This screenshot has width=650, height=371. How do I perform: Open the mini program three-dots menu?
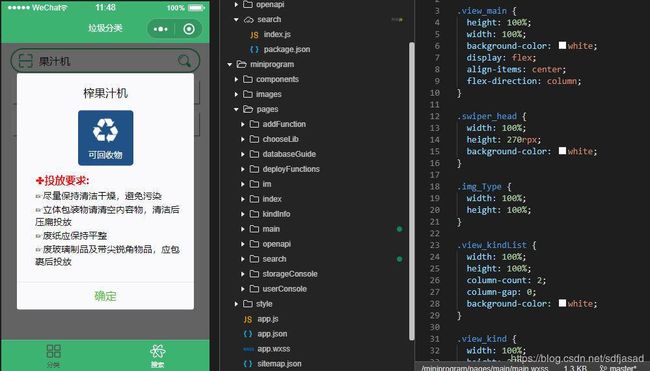coord(160,29)
